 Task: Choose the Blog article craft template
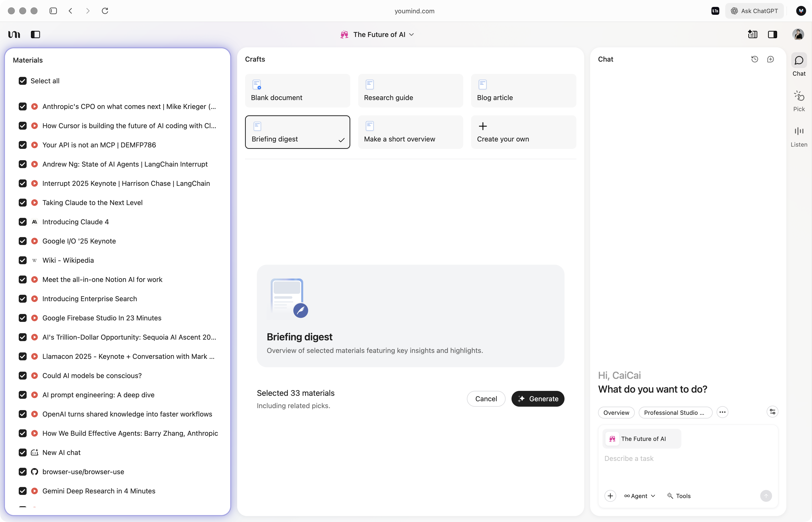coord(523,91)
